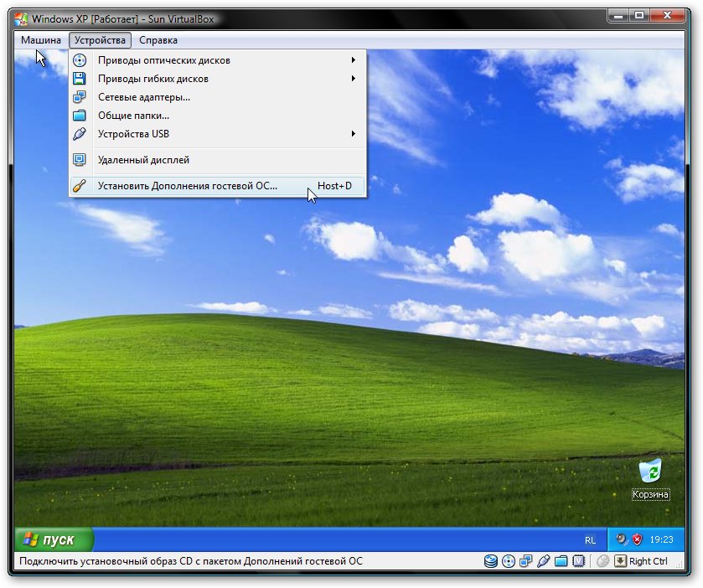This screenshot has width=703, height=588.
Task: Click the optical disc status bar icon
Action: pyautogui.click(x=509, y=561)
